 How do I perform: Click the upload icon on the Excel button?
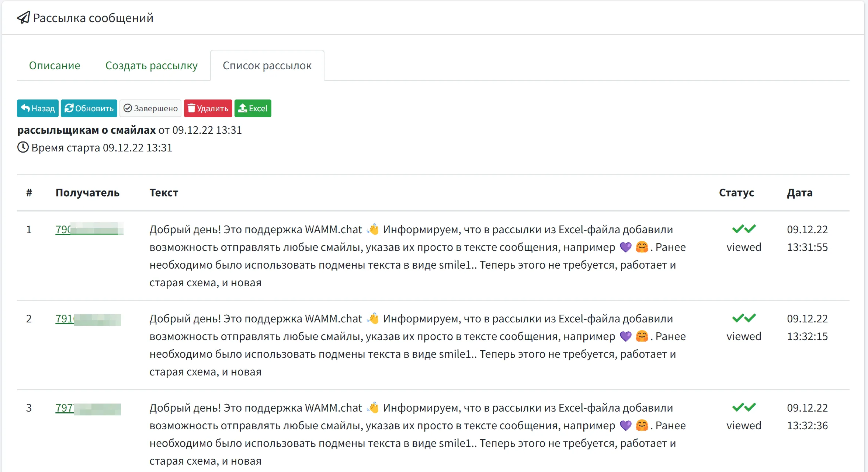[x=243, y=108]
